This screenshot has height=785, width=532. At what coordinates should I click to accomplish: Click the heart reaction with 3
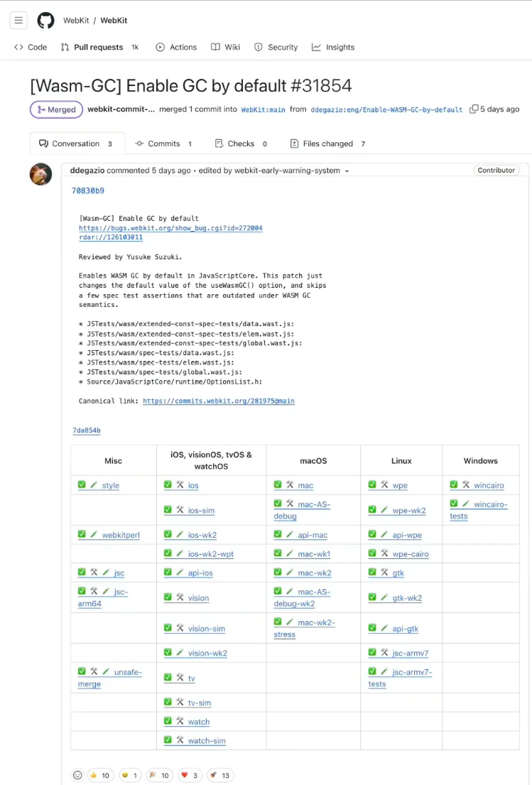190,775
